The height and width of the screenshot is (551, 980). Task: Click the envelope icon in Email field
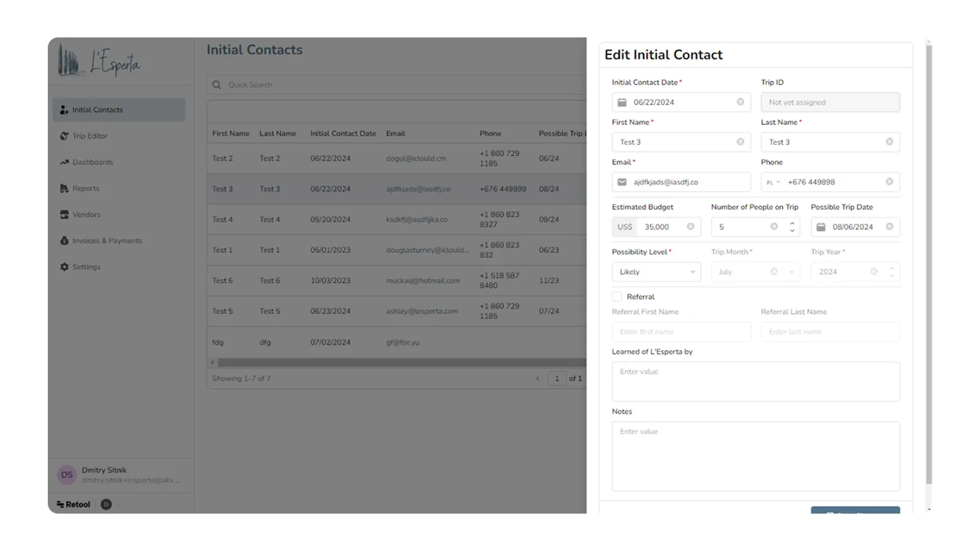(x=622, y=182)
